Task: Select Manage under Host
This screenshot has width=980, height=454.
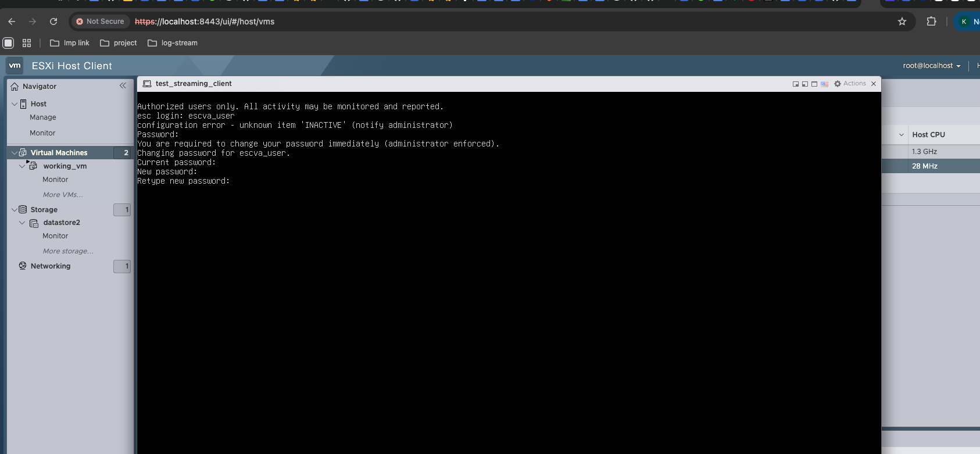Action: (43, 117)
